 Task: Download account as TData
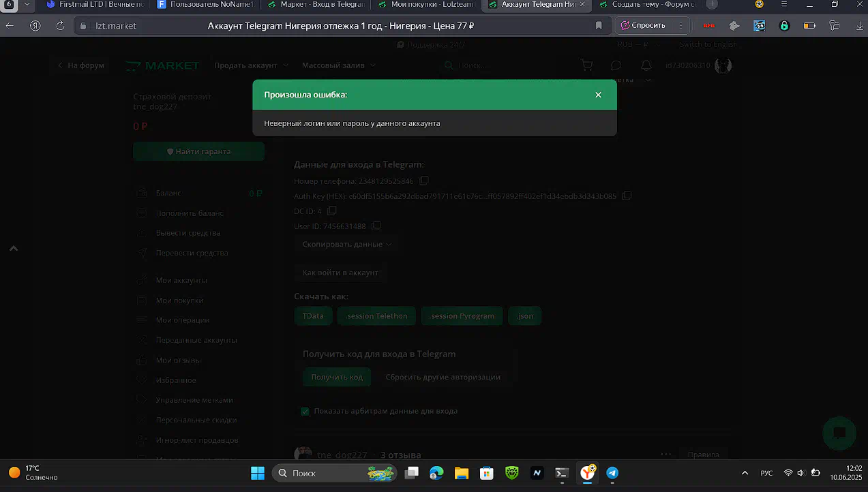tap(313, 316)
